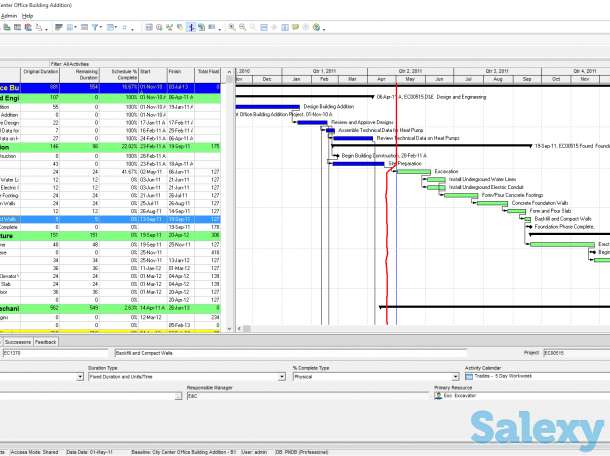Click the Original Duration column header

point(41,72)
